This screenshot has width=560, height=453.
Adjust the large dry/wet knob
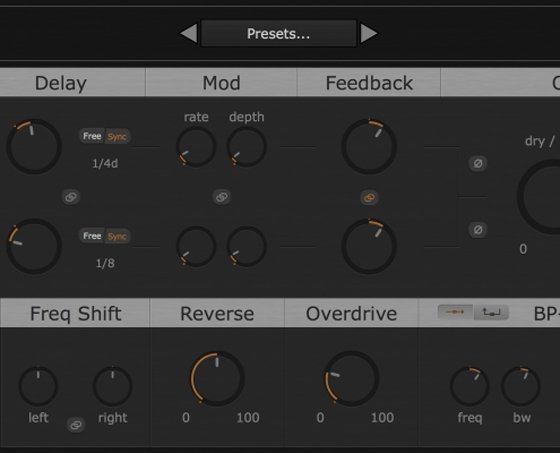click(539, 196)
